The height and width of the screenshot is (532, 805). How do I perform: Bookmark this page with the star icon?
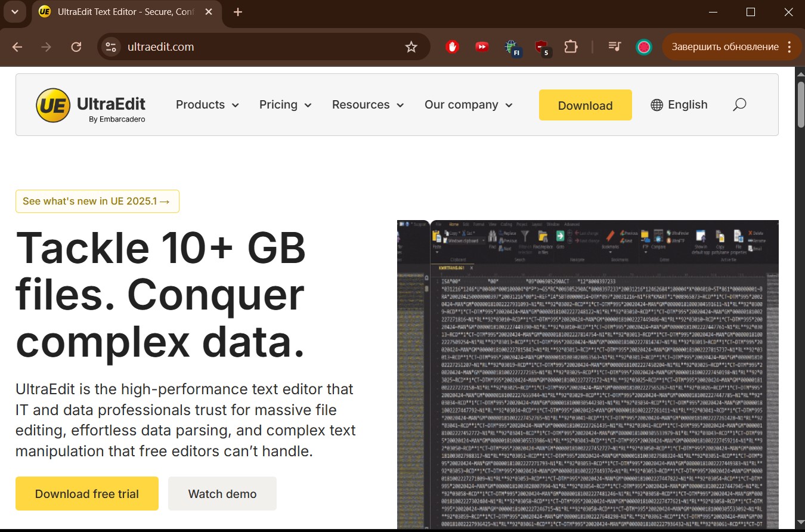[x=411, y=47]
